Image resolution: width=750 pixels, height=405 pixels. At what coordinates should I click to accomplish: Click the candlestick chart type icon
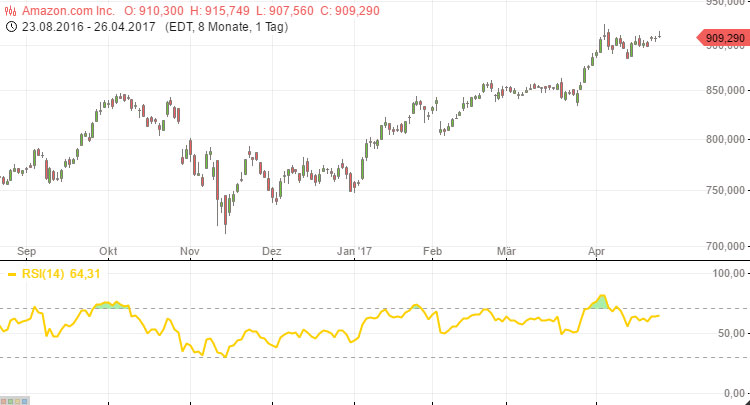[x=10, y=11]
